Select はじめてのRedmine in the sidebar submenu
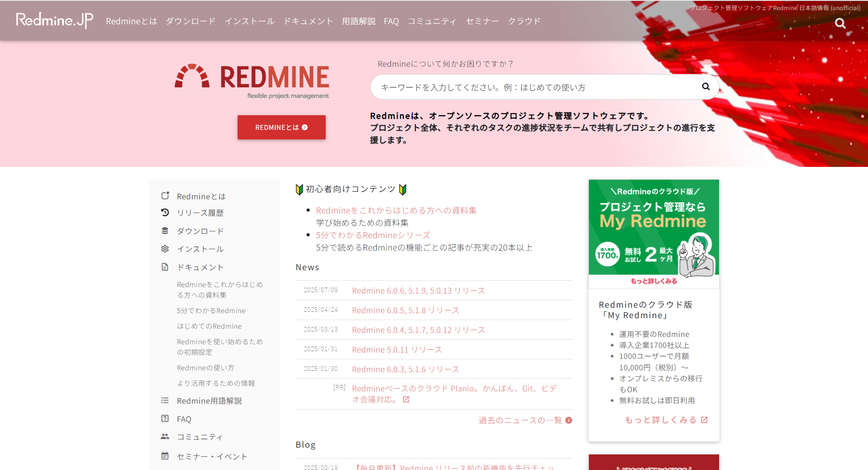 (209, 326)
